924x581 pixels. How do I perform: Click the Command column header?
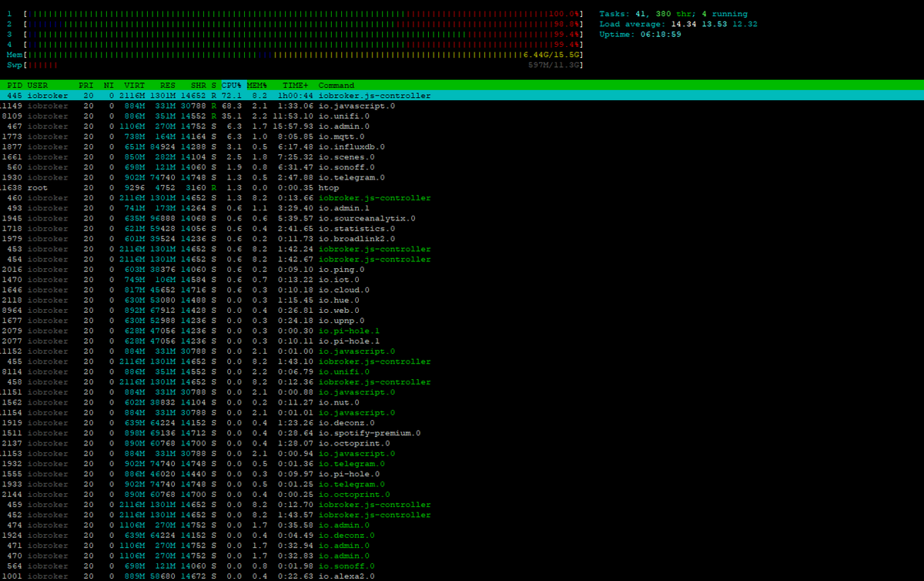pos(336,86)
